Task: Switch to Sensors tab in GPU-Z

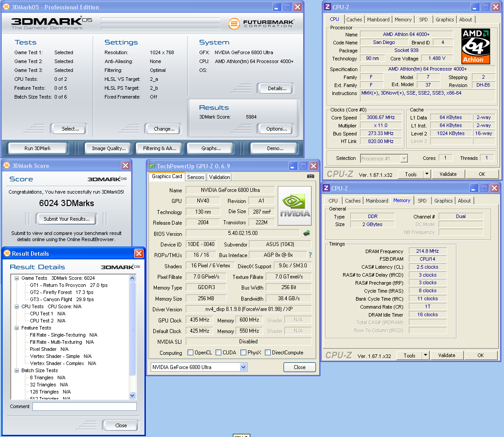Action: 196,177
